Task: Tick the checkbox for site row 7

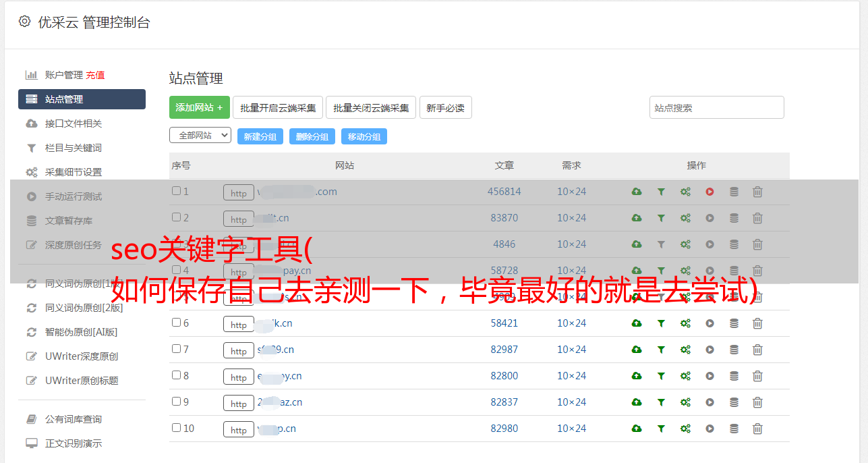Action: click(x=176, y=349)
